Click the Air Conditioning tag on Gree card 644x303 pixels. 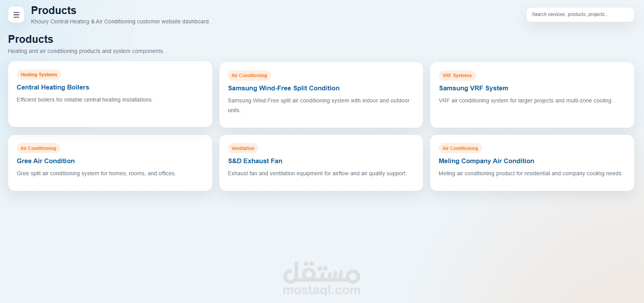click(x=38, y=148)
